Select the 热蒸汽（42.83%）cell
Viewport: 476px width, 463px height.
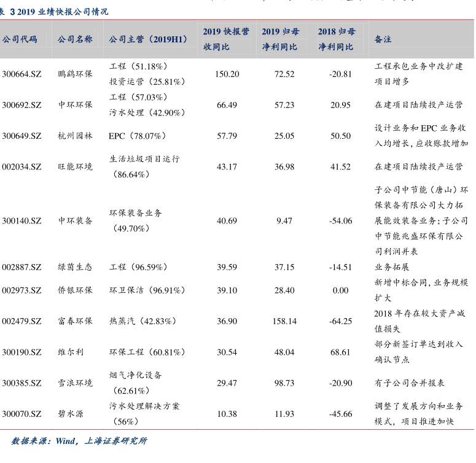143,321
